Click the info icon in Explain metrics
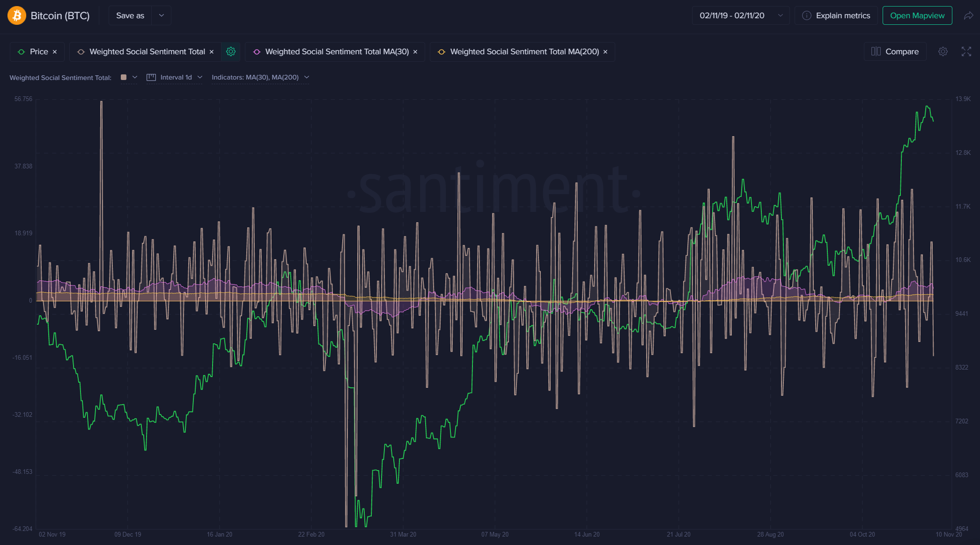Screen dimensions: 980x545 pyautogui.click(x=806, y=15)
